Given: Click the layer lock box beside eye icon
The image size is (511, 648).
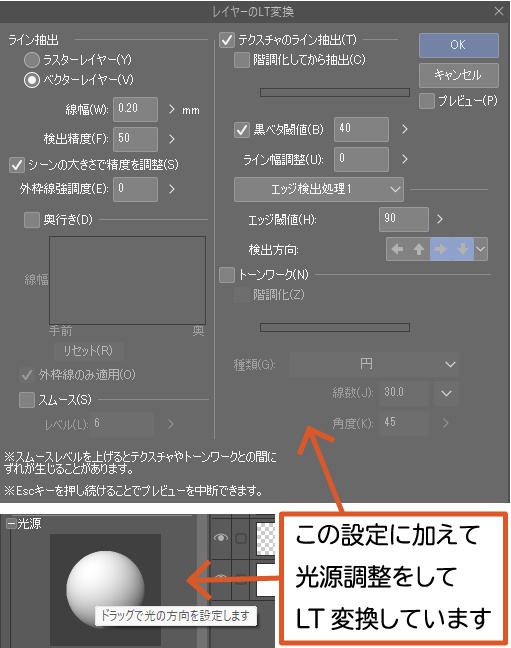Looking at the screenshot, I should pyautogui.click(x=241, y=538).
